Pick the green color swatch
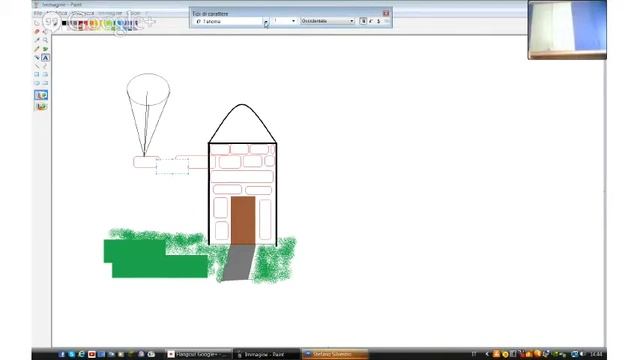Viewport: 640px width, 360px height. coord(108,23)
